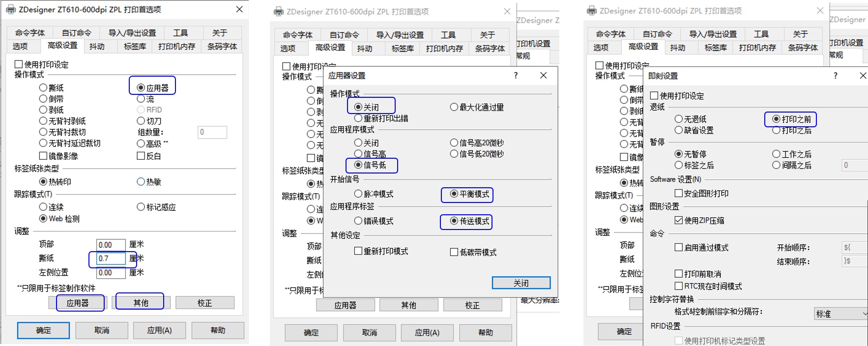Select the 信号高20微秒 application mode
Viewport: 868px width, 346px height.
coord(454,143)
